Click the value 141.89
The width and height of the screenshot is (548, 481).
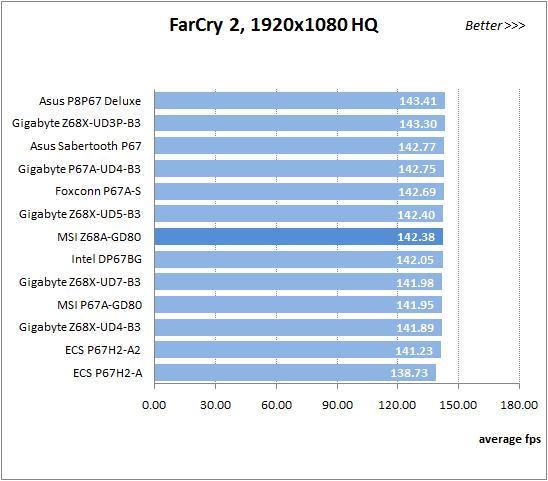[x=415, y=328]
